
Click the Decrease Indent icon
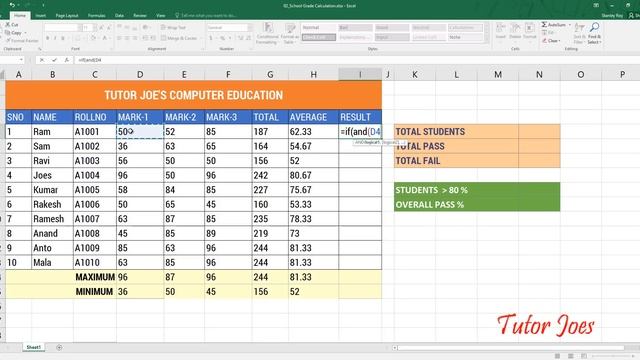coord(145,38)
